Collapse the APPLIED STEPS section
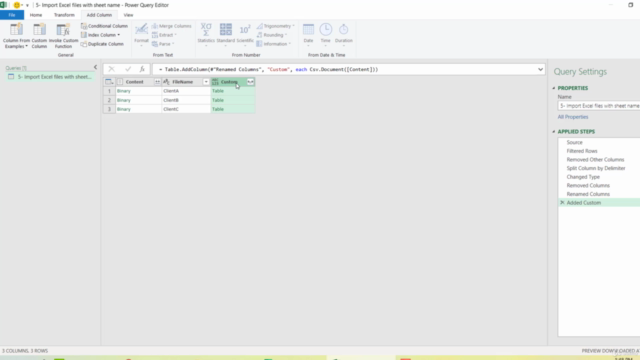 (x=554, y=132)
